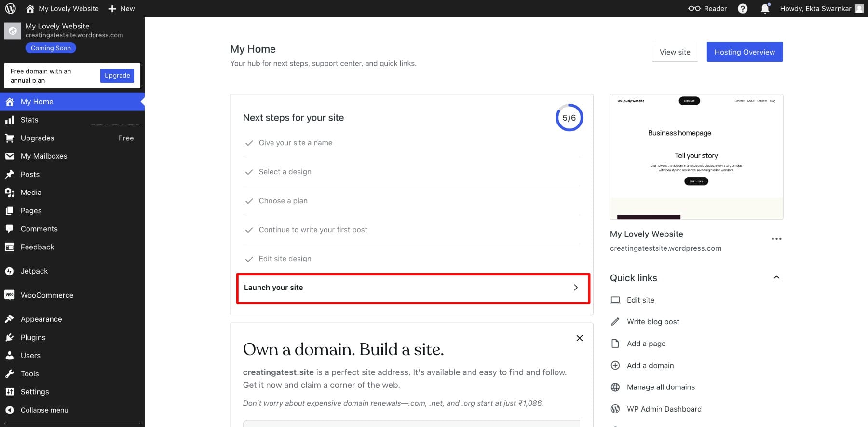Click the WP Admin Dashboard quick link

[664, 409]
